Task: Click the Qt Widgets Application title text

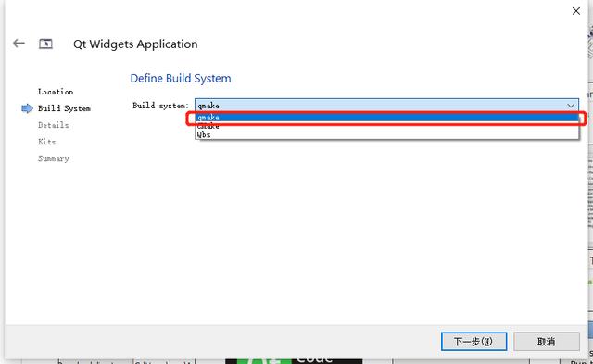Action: [135, 44]
